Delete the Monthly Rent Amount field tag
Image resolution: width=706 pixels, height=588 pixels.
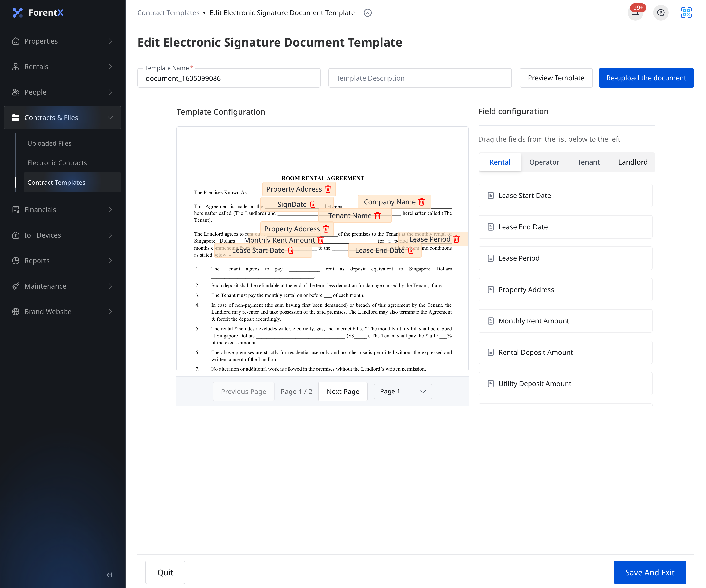(x=321, y=240)
